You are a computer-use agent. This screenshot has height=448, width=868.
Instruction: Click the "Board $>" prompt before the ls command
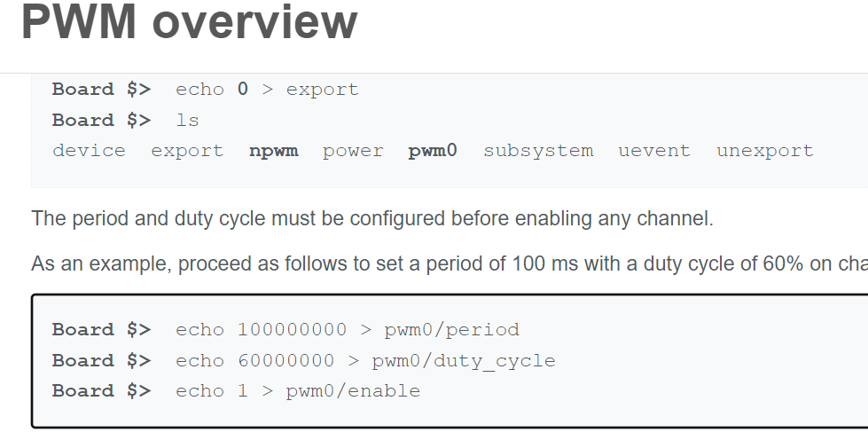tap(101, 121)
